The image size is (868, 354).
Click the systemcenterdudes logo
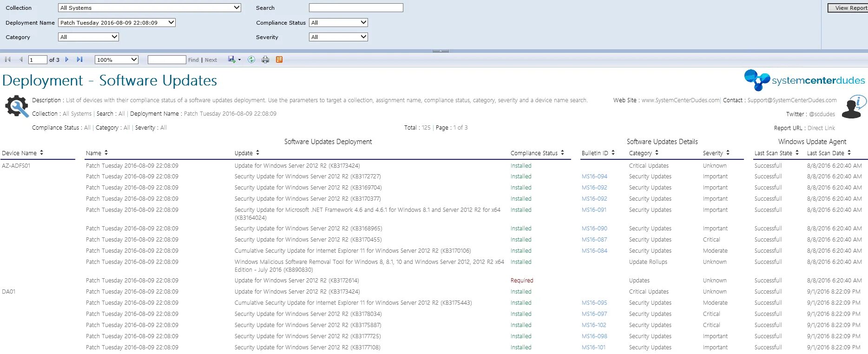point(804,80)
